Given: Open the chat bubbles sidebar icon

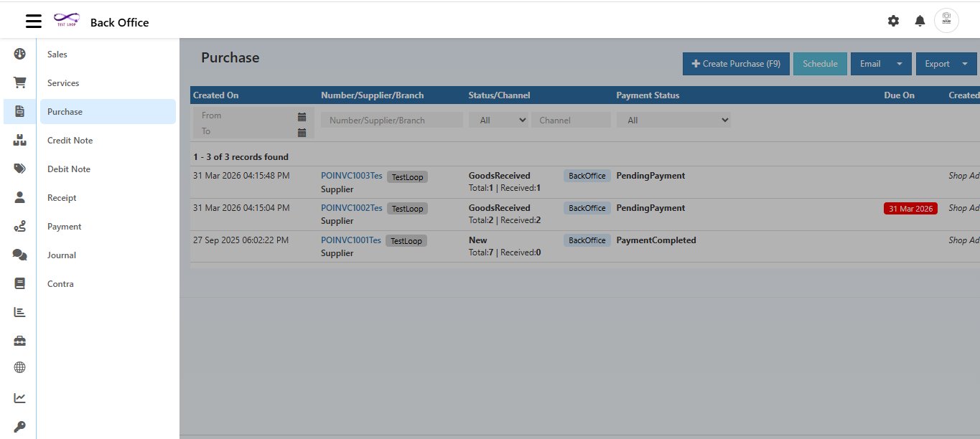Looking at the screenshot, I should point(19,255).
